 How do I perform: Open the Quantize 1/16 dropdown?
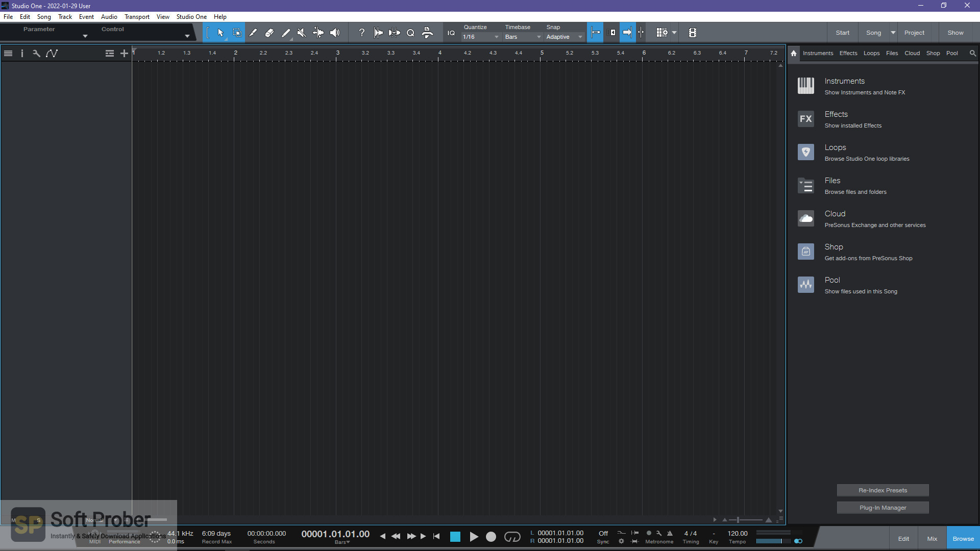(x=481, y=37)
